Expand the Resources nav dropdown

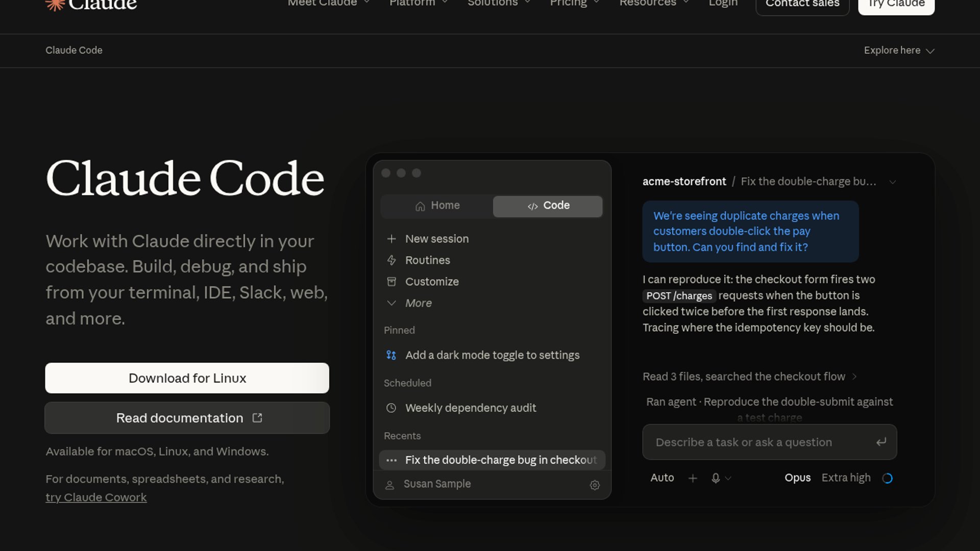pos(654,4)
